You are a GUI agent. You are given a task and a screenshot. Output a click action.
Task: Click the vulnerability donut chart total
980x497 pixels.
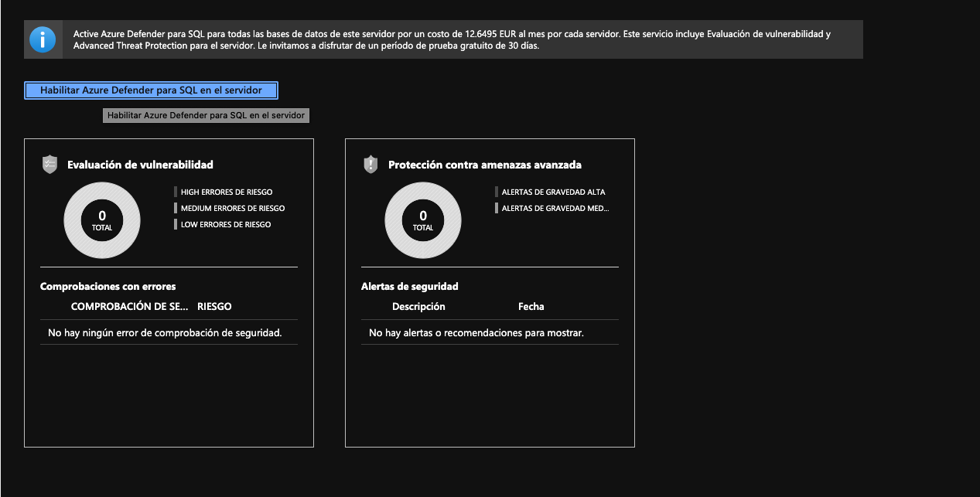pos(102,220)
